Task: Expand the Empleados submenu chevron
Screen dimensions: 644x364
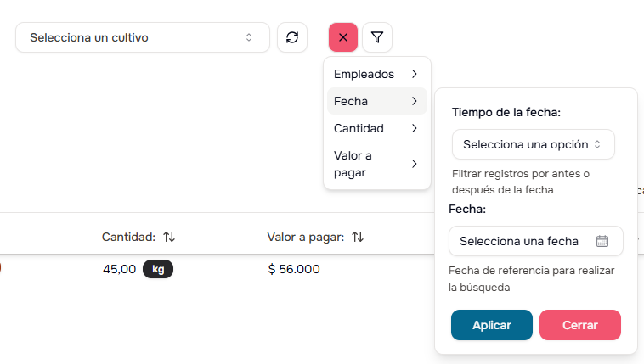Action: tap(414, 74)
